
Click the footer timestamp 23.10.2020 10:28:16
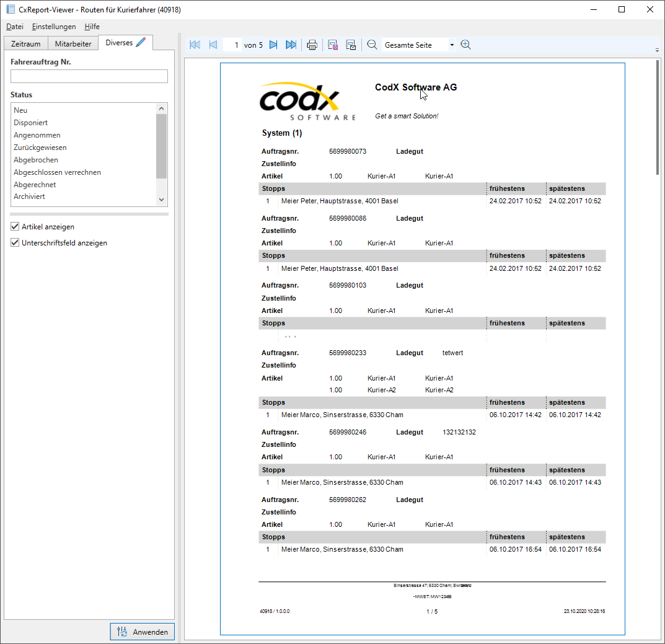(584, 611)
